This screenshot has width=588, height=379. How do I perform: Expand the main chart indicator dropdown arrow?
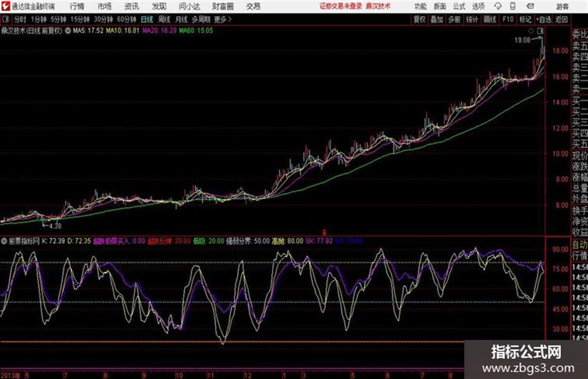click(x=68, y=30)
